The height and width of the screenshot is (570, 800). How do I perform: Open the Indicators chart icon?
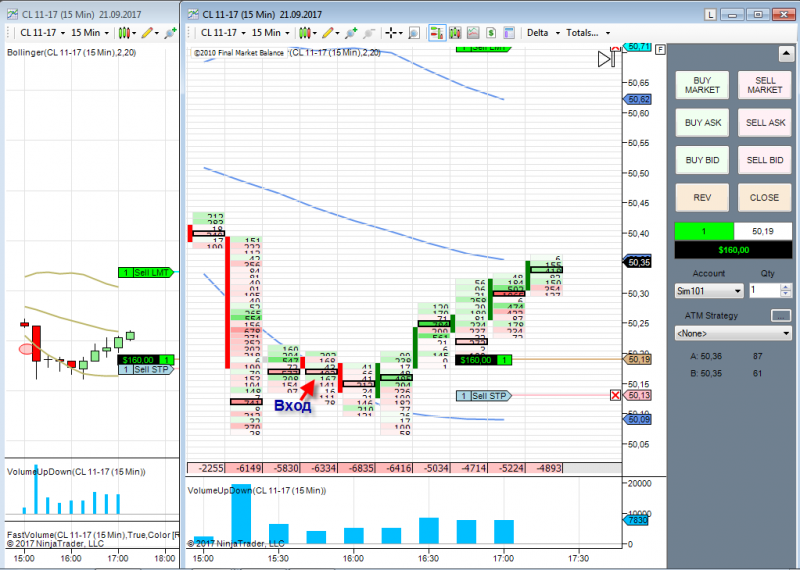(x=473, y=33)
